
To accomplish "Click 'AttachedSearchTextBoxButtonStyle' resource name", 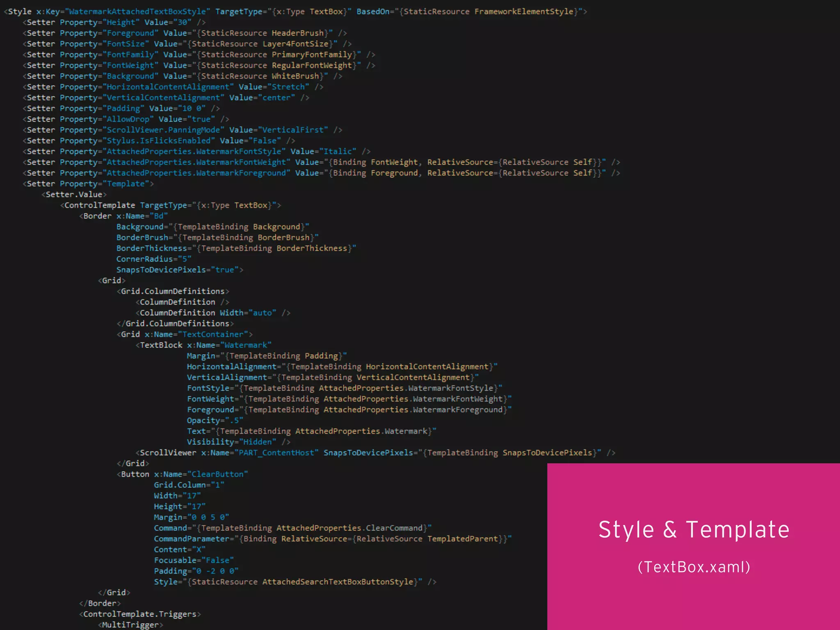I will [x=338, y=582].
